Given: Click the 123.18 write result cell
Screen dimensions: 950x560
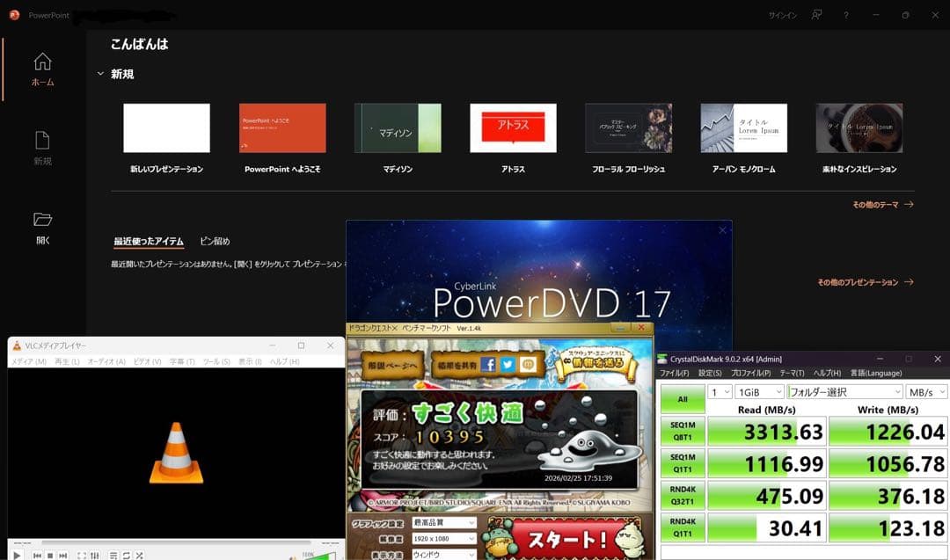Looking at the screenshot, I should [x=888, y=528].
